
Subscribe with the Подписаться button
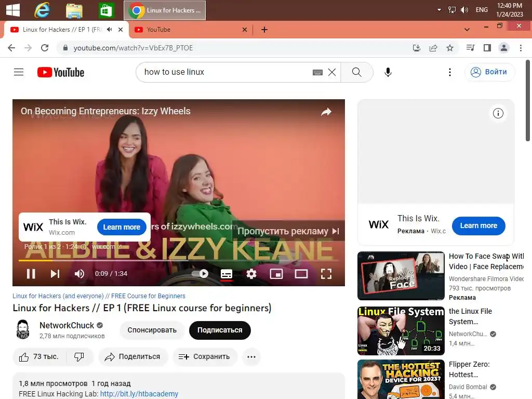[220, 330]
